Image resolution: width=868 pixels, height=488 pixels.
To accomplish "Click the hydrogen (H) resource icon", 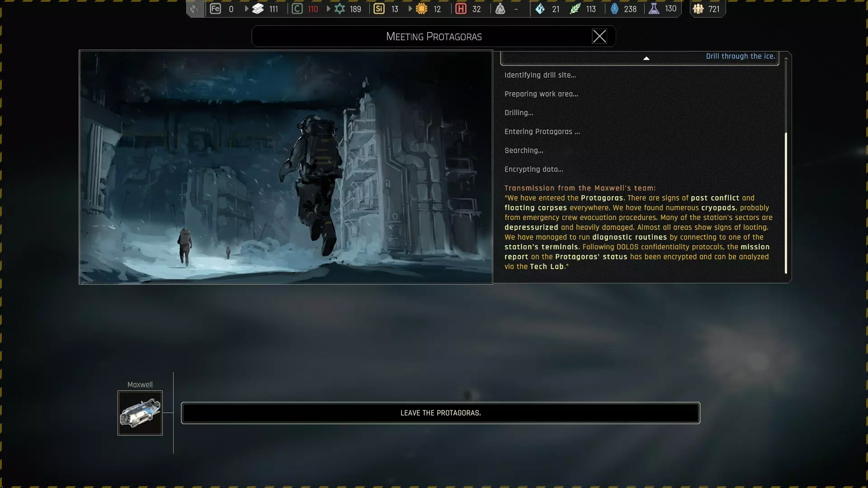I will pos(461,9).
